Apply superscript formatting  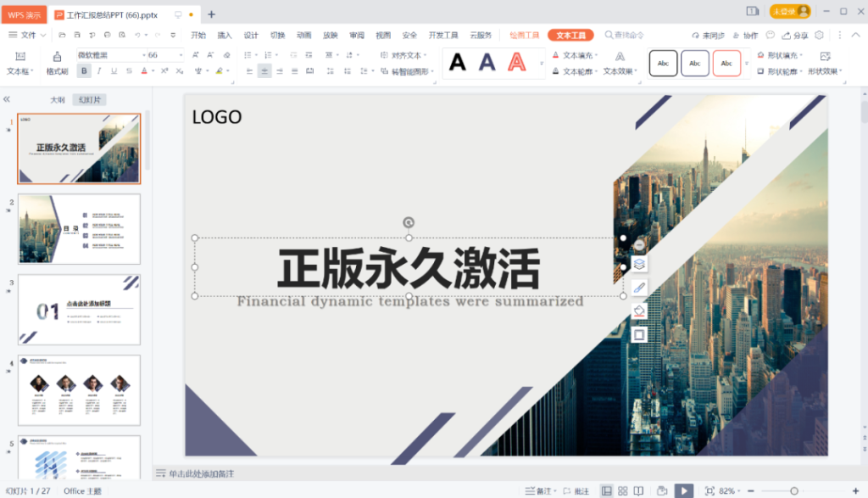click(164, 71)
